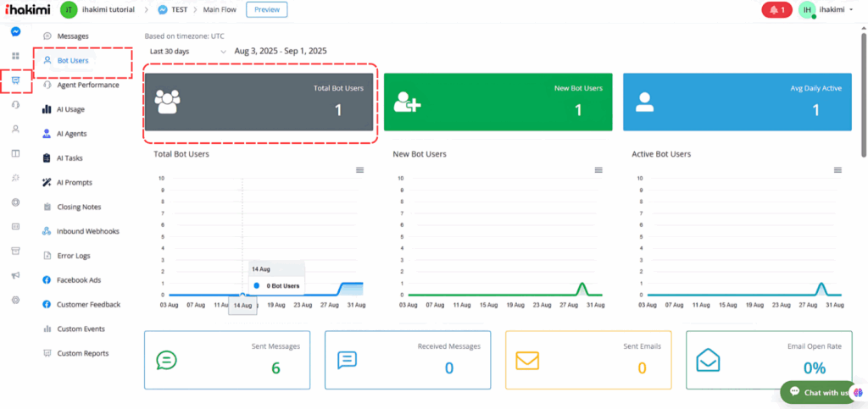Click the Preview button

pyautogui.click(x=266, y=10)
